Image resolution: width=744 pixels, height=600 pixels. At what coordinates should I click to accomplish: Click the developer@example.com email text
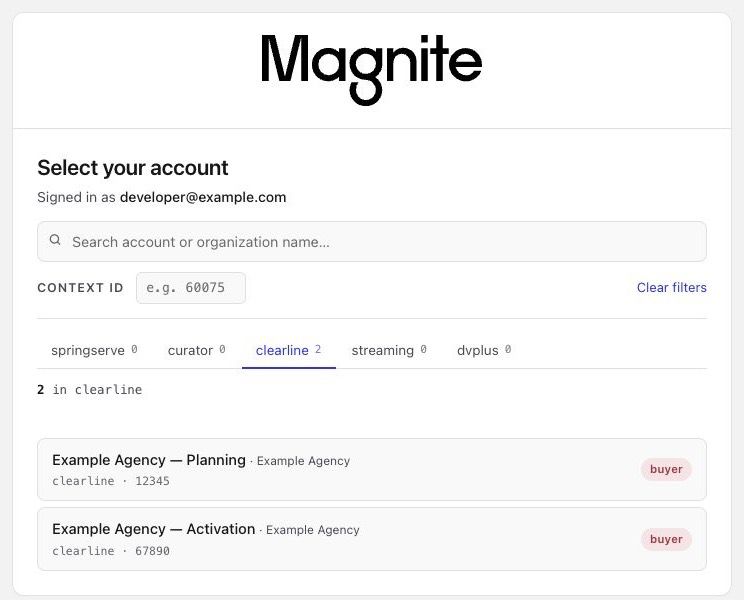pos(203,197)
